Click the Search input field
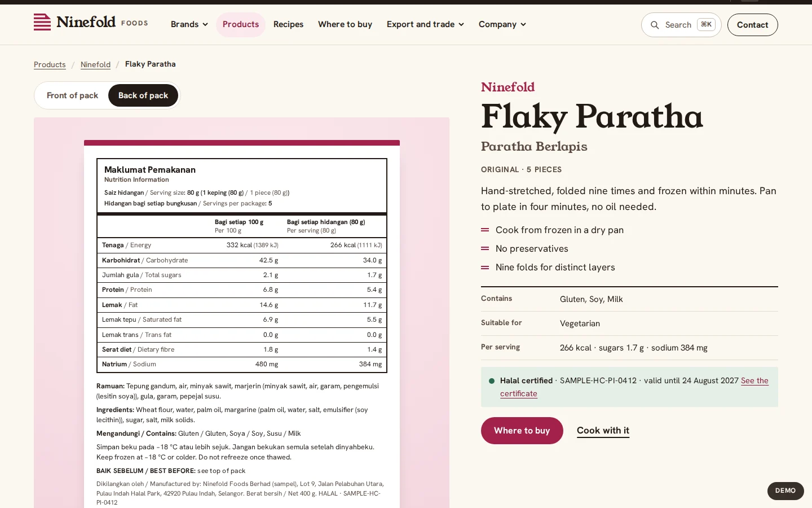The height and width of the screenshot is (508, 812). (x=681, y=25)
